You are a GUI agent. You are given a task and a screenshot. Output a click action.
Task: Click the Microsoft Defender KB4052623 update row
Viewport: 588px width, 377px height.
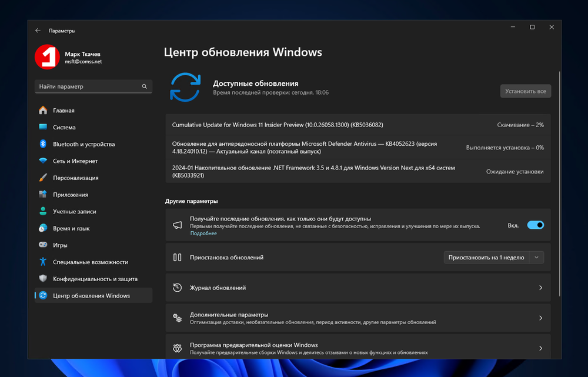[358, 148]
